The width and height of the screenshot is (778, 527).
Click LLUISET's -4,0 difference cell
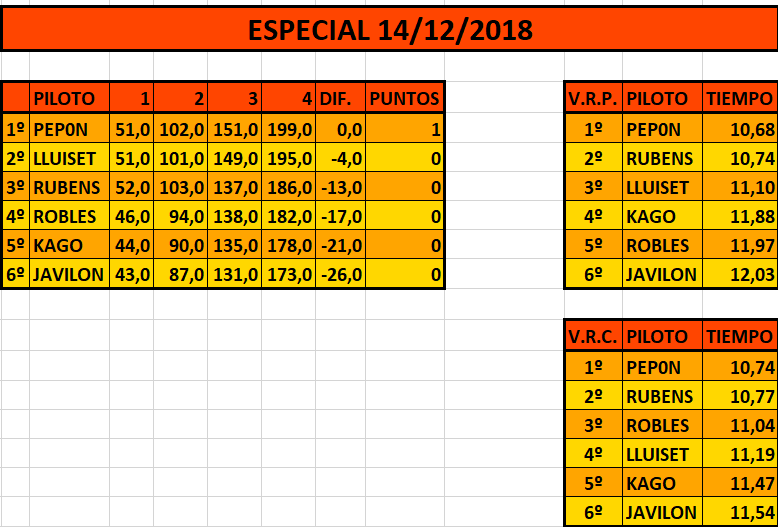(x=340, y=158)
